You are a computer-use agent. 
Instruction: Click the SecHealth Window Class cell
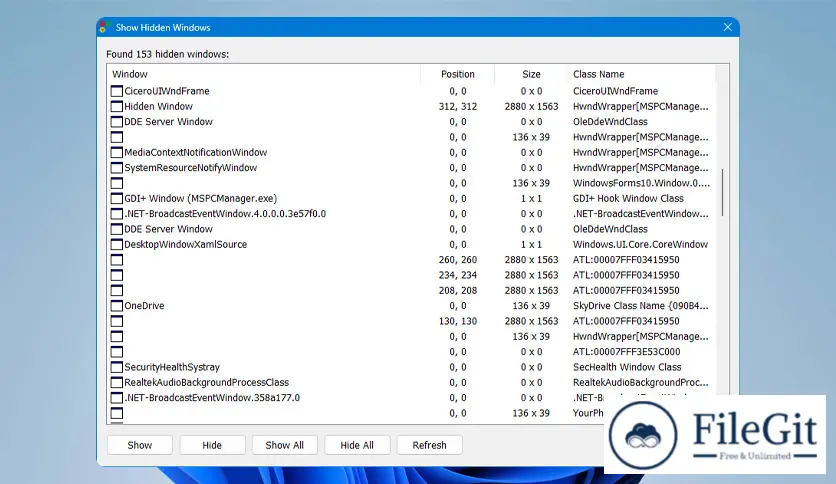627,367
